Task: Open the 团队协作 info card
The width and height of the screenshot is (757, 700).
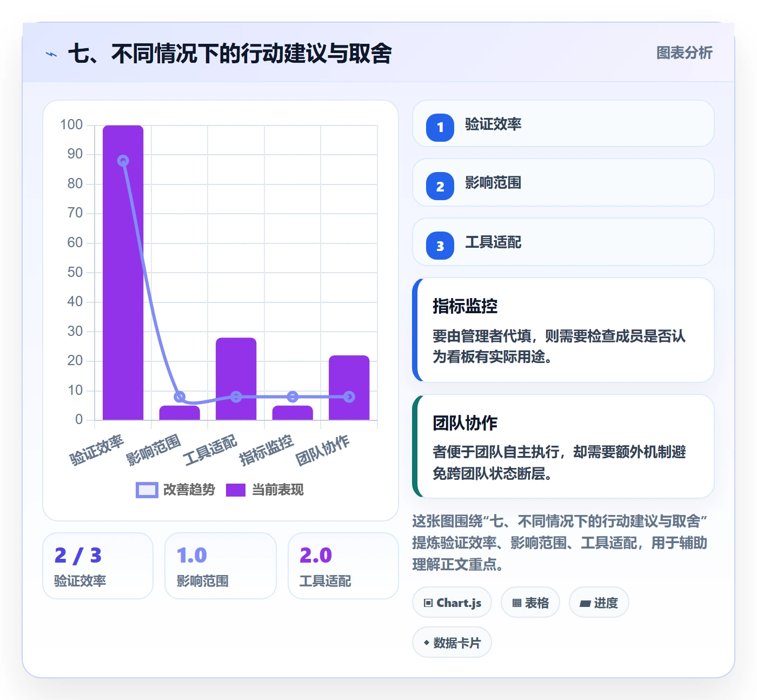Action: click(x=563, y=446)
